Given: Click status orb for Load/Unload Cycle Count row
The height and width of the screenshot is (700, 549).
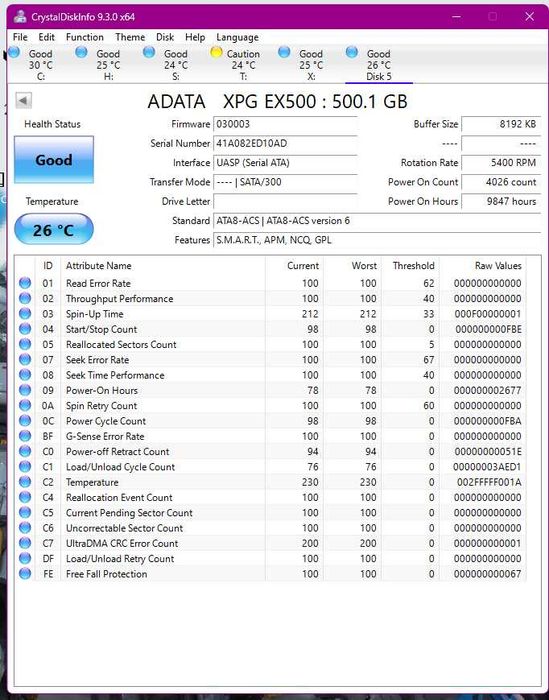Looking at the screenshot, I should pos(25,467).
